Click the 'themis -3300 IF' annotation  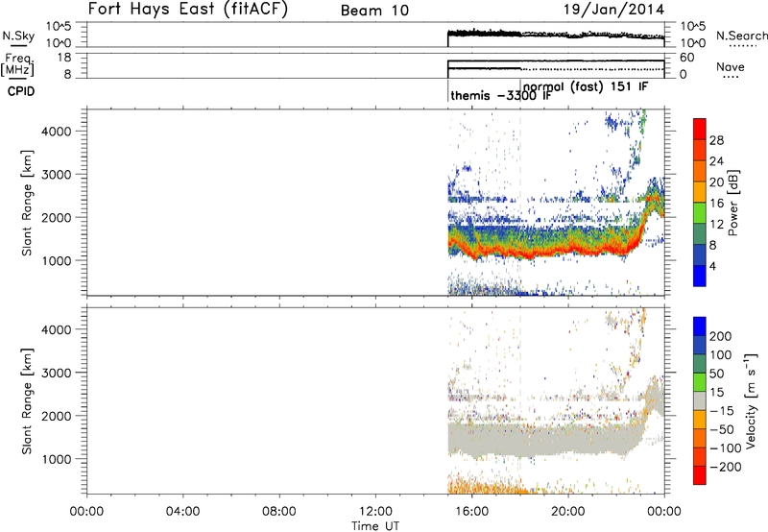500,95
